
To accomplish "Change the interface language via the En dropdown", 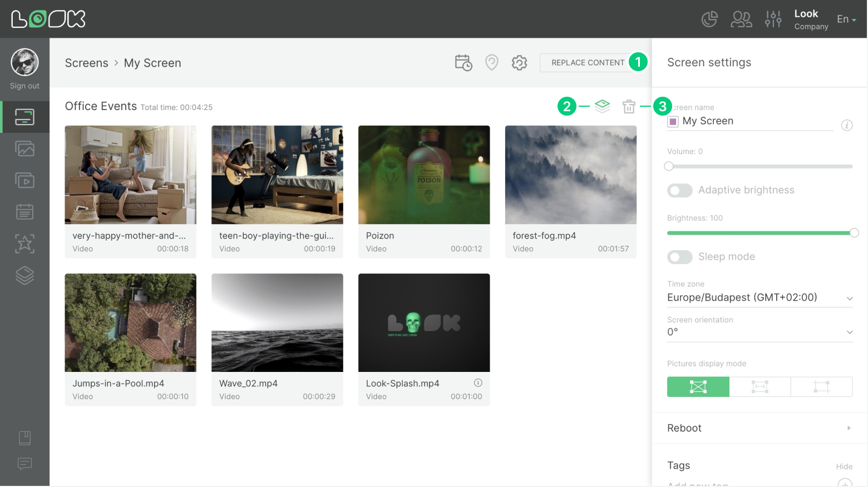I will (x=846, y=18).
